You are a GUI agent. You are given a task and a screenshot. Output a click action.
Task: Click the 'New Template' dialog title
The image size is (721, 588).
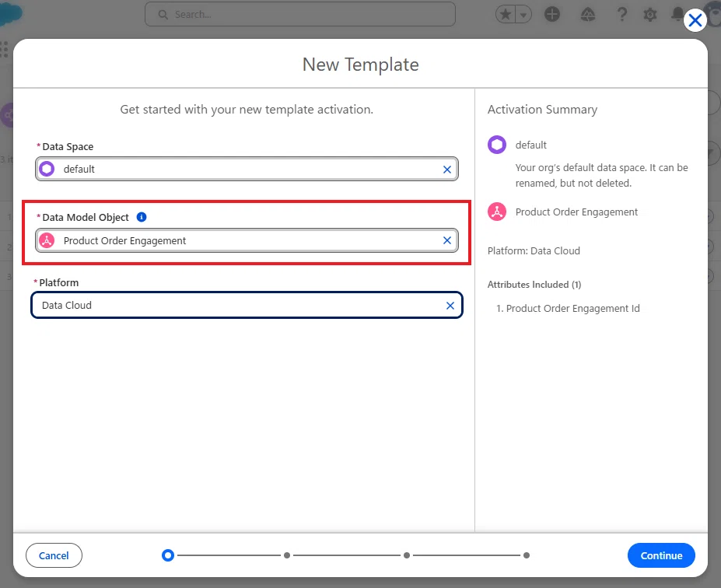pyautogui.click(x=361, y=65)
